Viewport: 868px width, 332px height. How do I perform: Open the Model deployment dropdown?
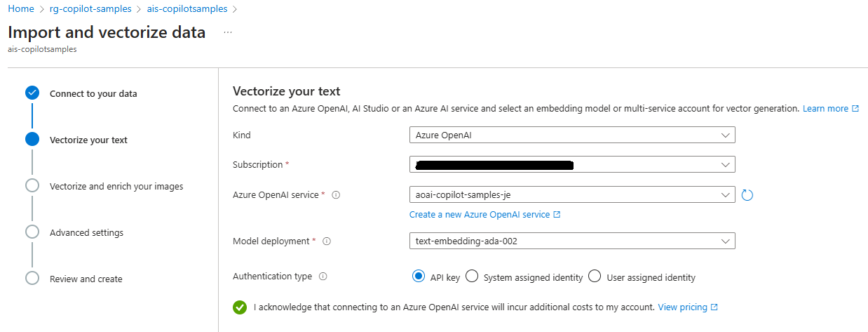571,241
